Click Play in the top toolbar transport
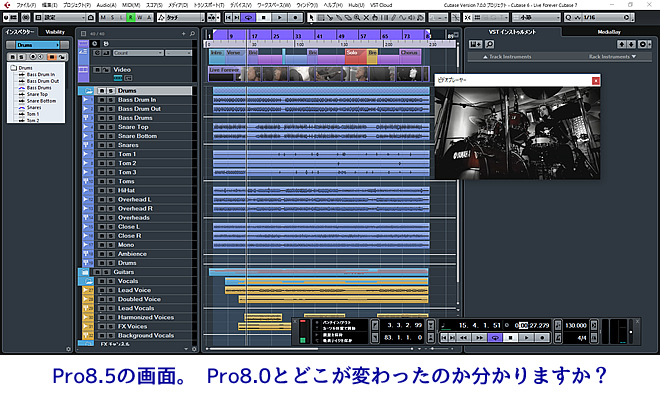The width and height of the screenshot is (660, 400). (x=279, y=18)
